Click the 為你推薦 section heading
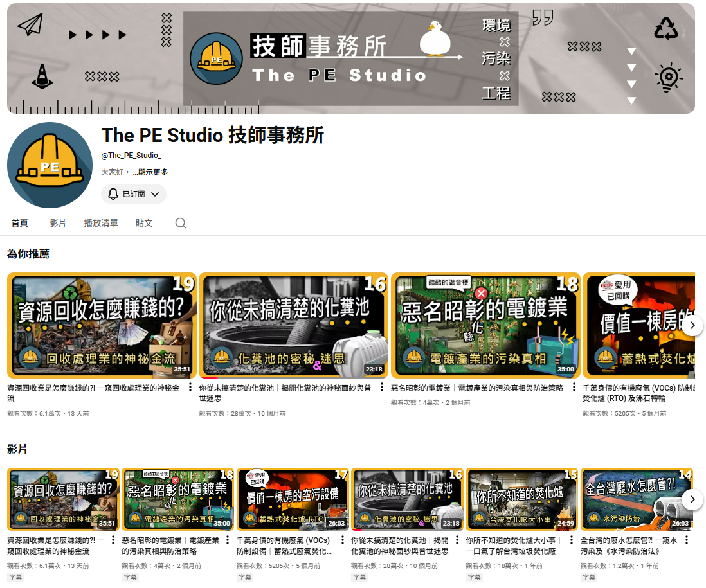The height and width of the screenshot is (588, 706). click(x=28, y=254)
